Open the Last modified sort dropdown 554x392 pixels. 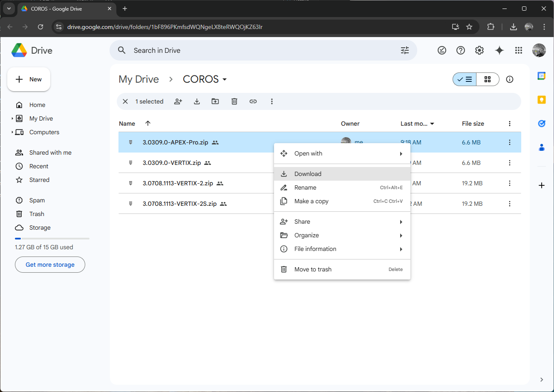pos(432,124)
